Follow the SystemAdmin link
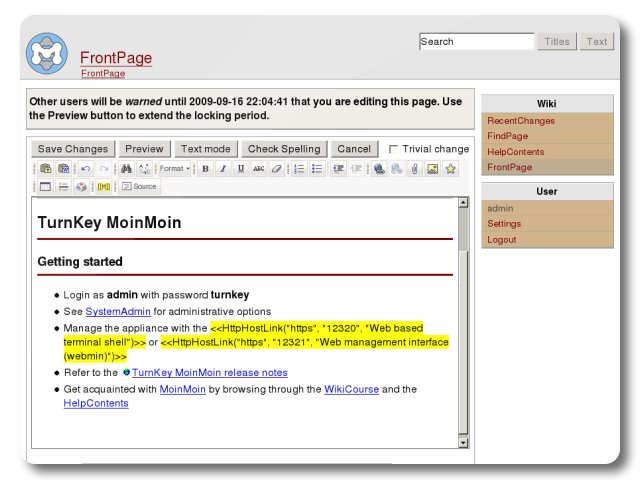 [x=117, y=311]
